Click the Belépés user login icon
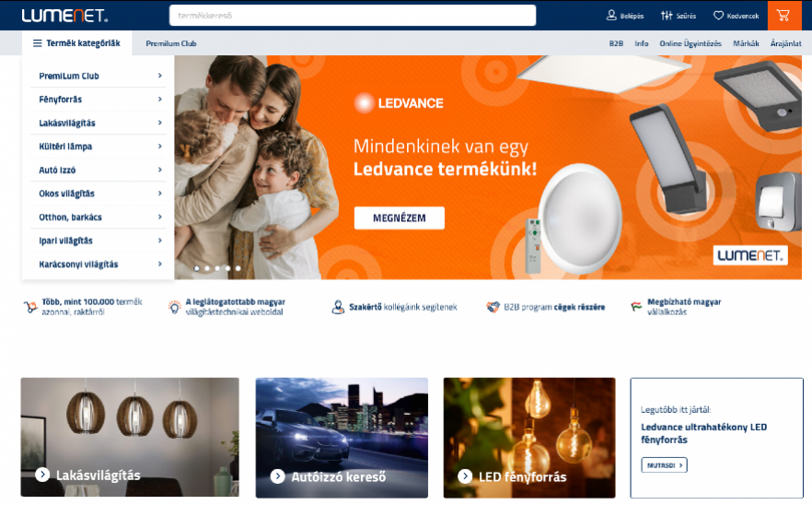 611,16
